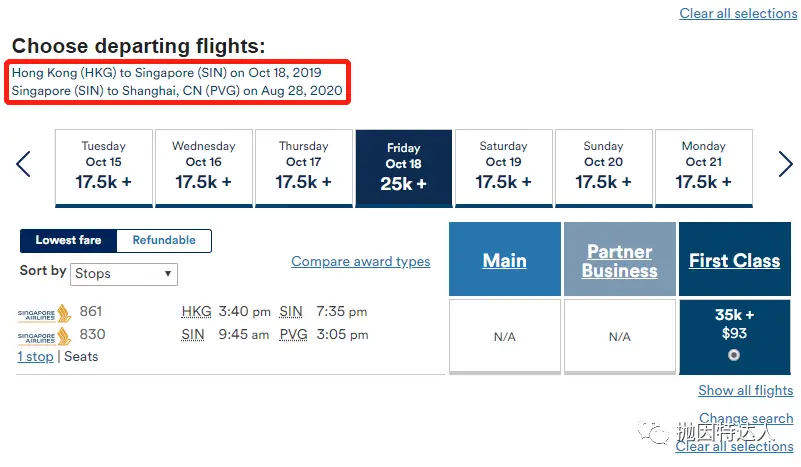Viewport: 801px width, 467px height.
Task: Select Tuesday Oct 15 date tab
Action: 104,168
